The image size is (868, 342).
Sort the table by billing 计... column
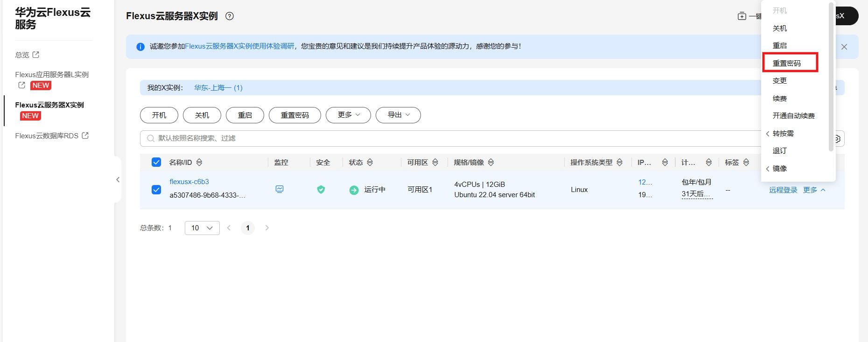(708, 163)
